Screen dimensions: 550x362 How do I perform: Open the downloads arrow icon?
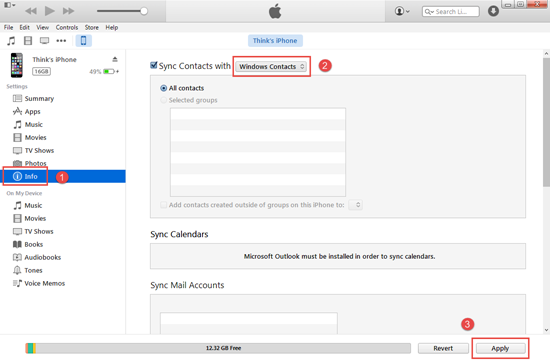[x=493, y=11]
